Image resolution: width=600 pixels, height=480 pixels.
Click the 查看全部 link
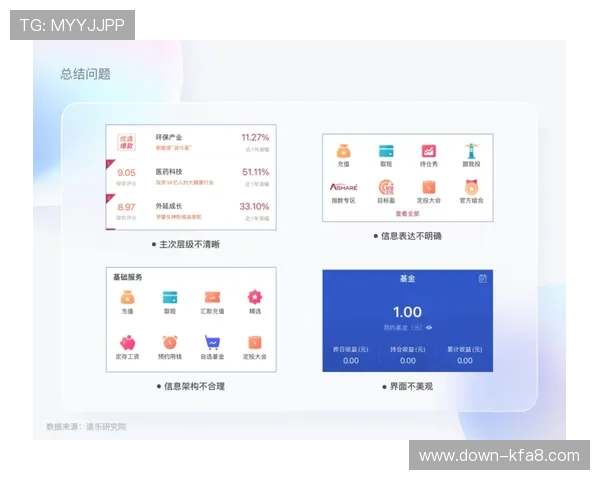(x=408, y=214)
